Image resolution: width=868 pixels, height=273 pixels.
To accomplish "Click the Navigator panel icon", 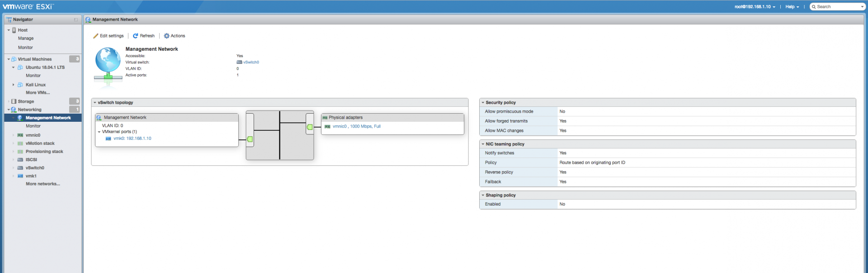I will pyautogui.click(x=9, y=19).
